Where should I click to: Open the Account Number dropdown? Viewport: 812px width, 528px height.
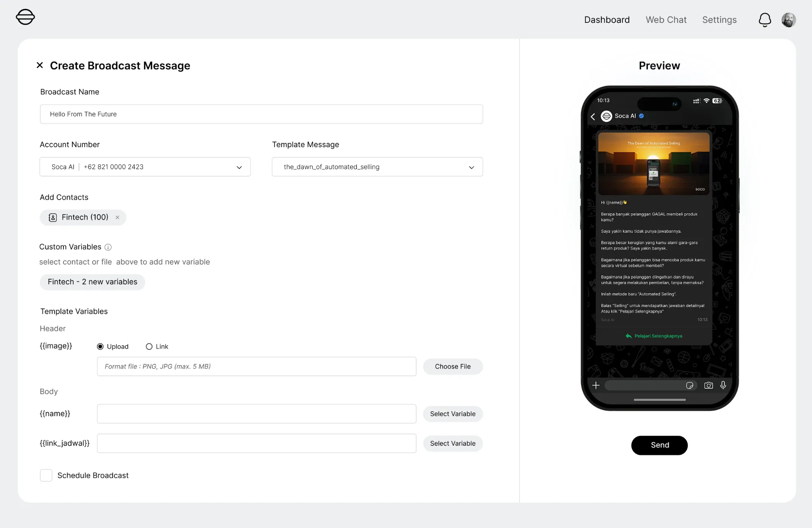145,167
